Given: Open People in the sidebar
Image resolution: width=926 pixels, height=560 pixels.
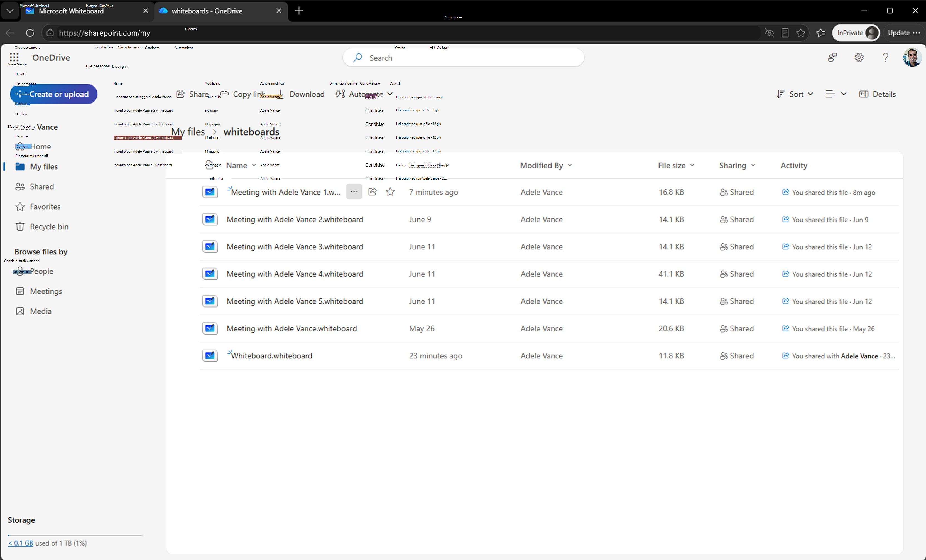Looking at the screenshot, I should [x=41, y=271].
